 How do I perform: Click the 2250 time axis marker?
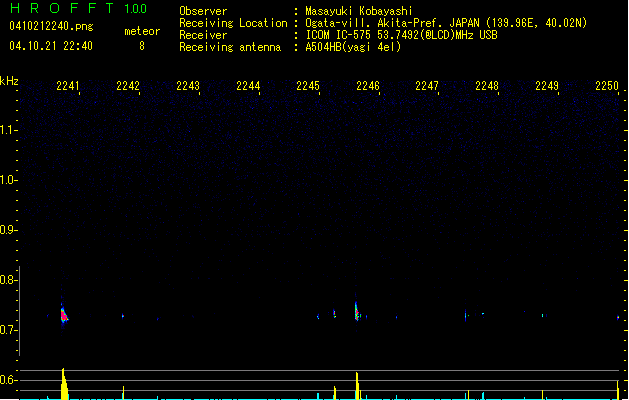(x=607, y=86)
